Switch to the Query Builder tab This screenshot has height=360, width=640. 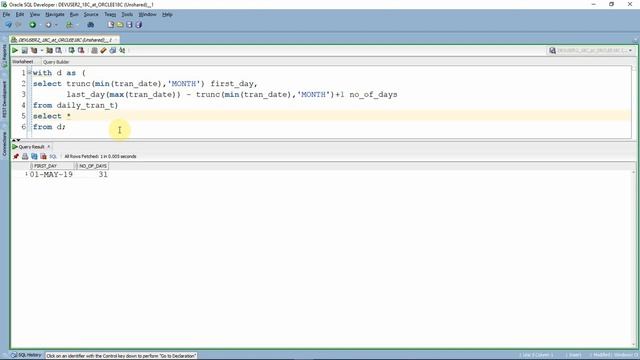click(56, 62)
